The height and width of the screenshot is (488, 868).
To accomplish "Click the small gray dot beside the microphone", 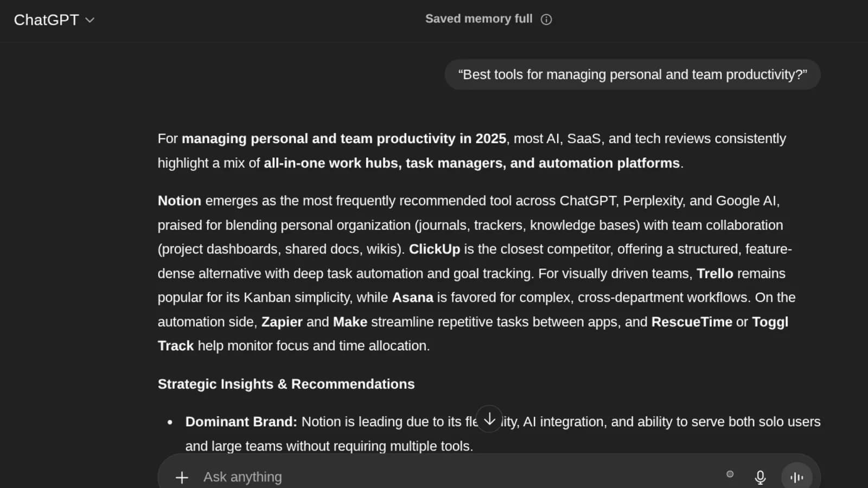I will click(731, 473).
